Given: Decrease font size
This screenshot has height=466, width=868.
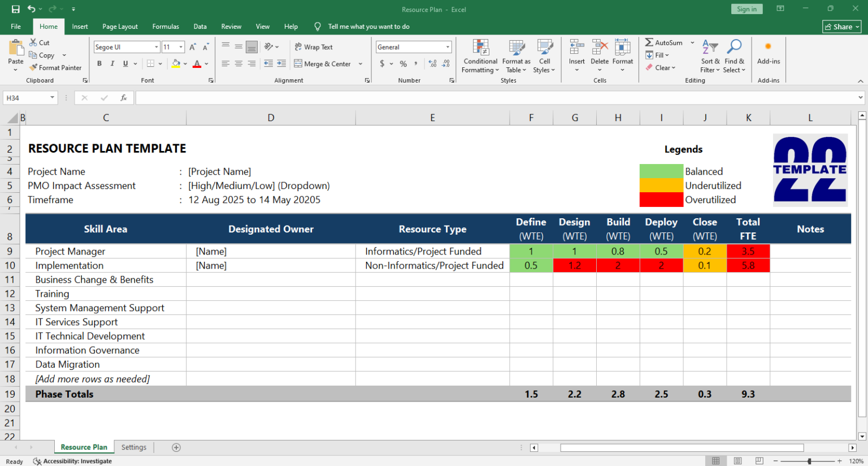Looking at the screenshot, I should [206, 47].
